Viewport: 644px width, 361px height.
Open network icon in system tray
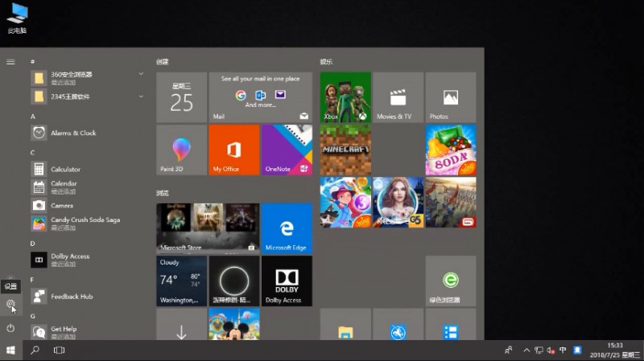[539, 351]
